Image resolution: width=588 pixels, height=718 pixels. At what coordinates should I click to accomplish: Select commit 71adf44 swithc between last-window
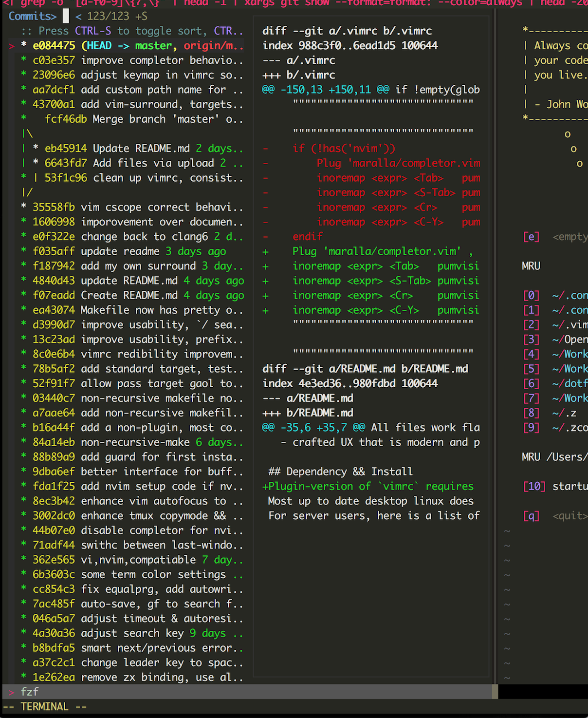131,545
